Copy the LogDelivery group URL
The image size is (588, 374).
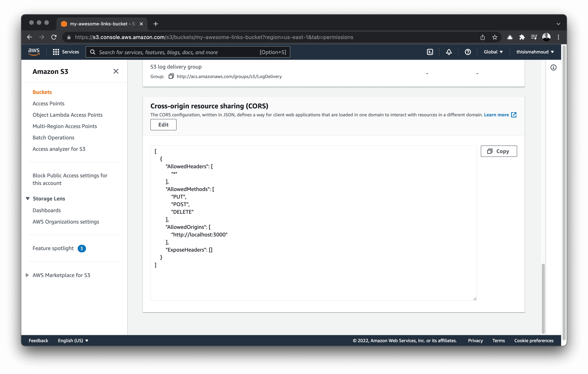[171, 77]
